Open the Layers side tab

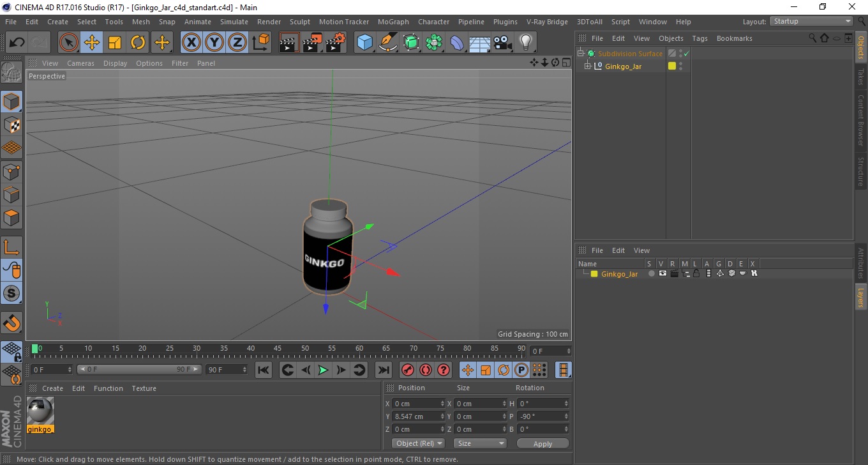coord(861,298)
